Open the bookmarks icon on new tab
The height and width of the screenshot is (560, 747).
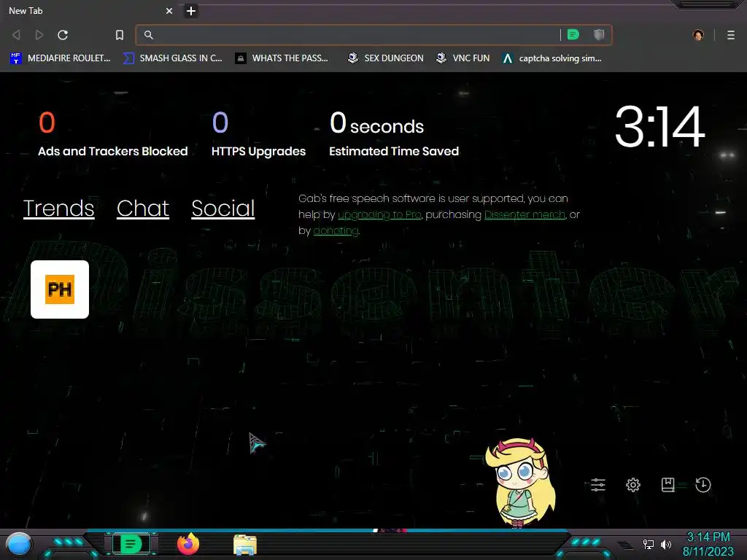pyautogui.click(x=668, y=485)
